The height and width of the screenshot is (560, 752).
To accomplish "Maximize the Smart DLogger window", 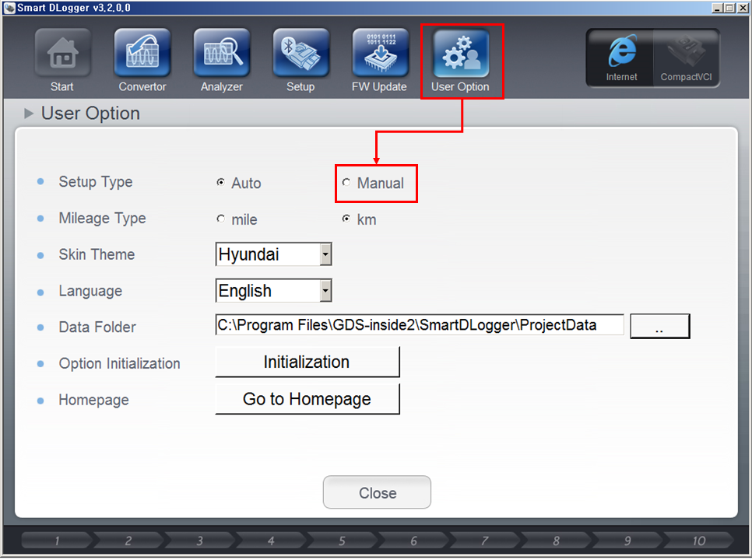I will click(729, 8).
